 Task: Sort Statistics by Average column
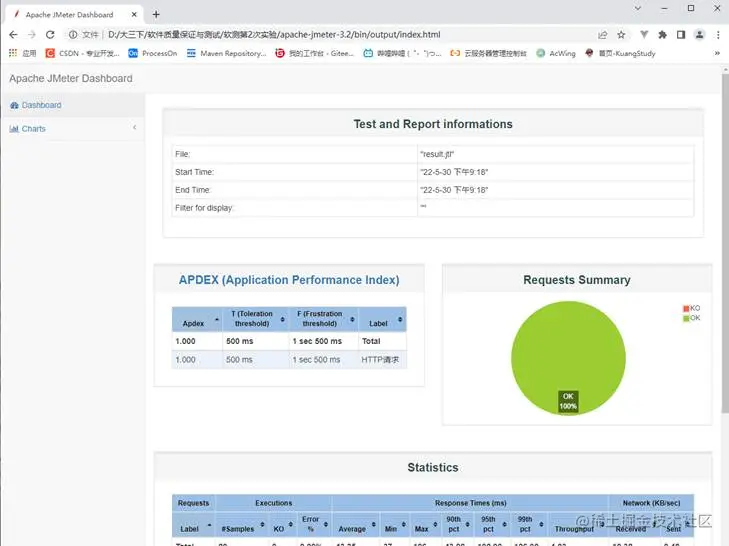(x=356, y=525)
